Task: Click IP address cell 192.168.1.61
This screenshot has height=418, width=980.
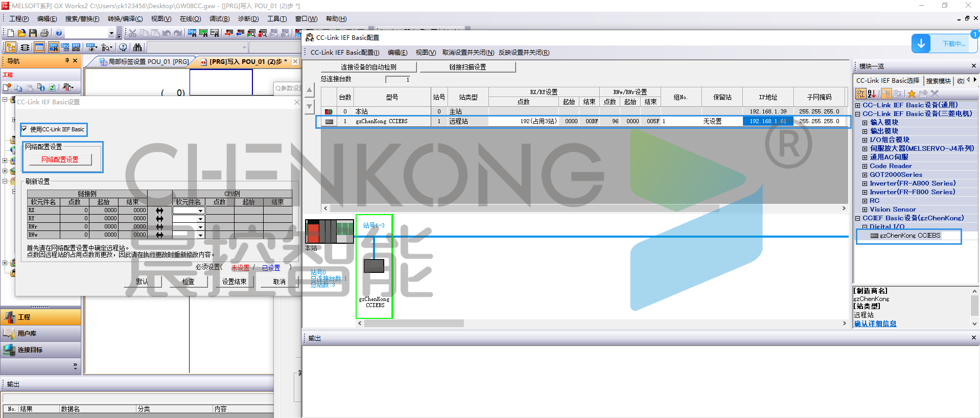Action: pos(768,121)
